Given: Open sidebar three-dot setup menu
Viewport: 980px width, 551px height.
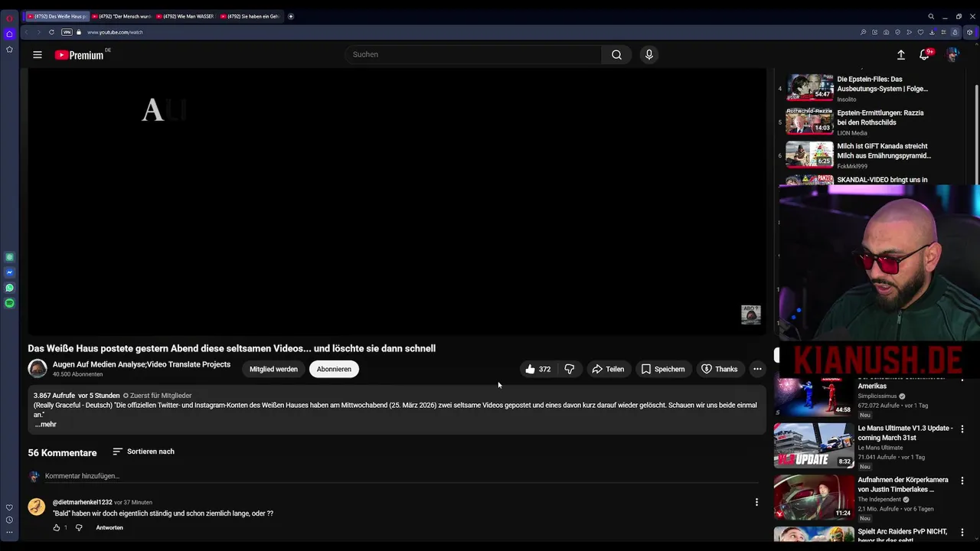Looking at the screenshot, I should 9,532.
